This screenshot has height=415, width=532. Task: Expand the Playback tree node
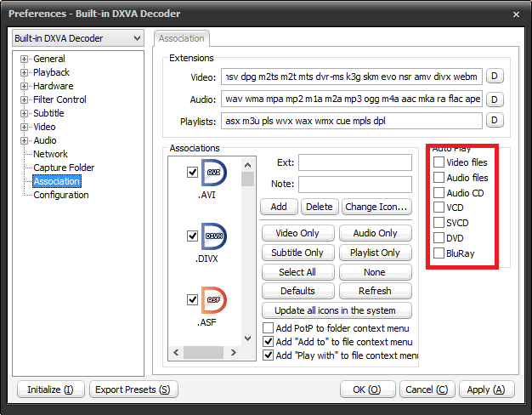pos(24,72)
